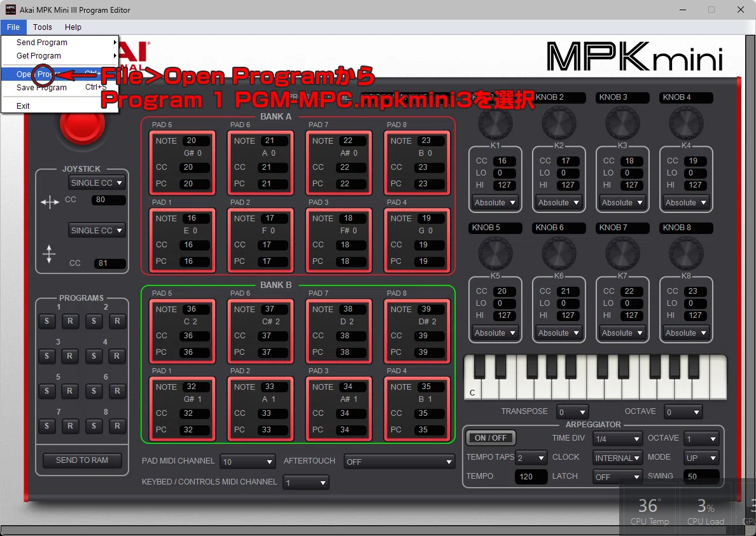Receive Program 8 with its R button
This screenshot has height=536, width=756.
[116, 426]
